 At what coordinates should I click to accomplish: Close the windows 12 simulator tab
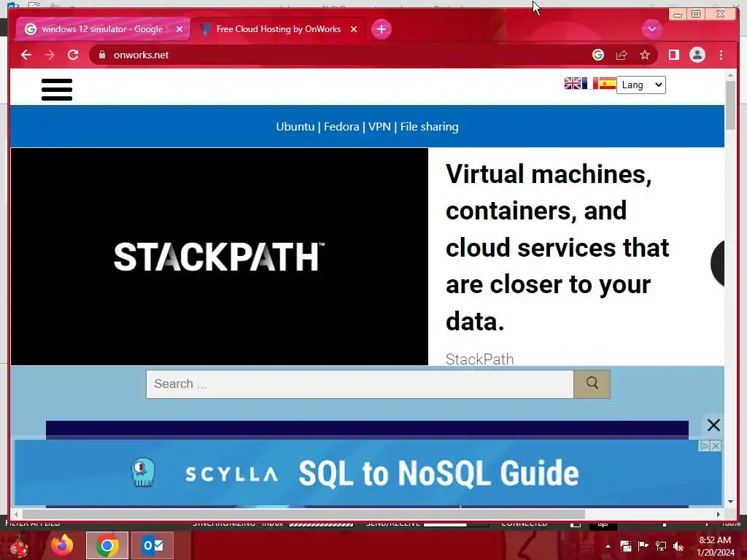(x=179, y=29)
